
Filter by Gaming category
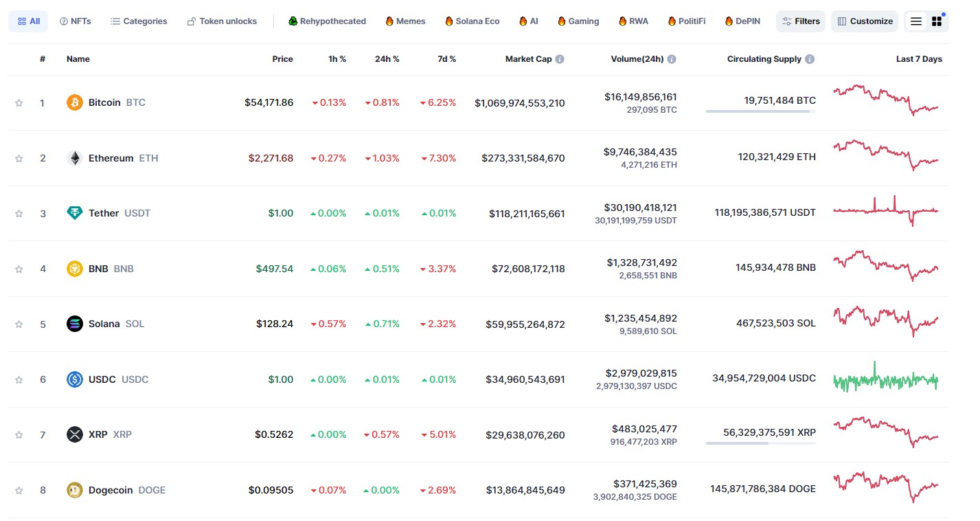coord(578,21)
